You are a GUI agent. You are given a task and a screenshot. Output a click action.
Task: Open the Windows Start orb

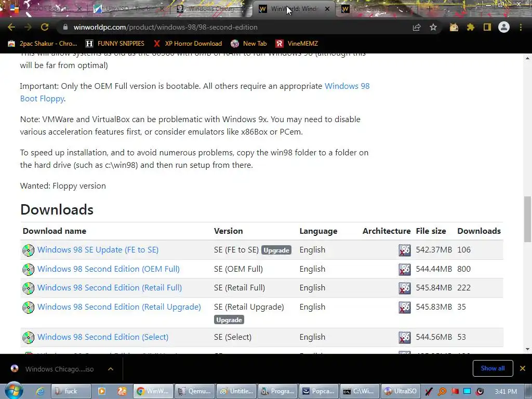14,391
